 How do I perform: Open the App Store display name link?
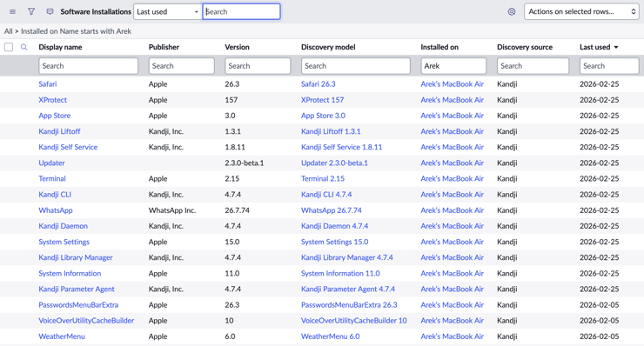point(55,116)
